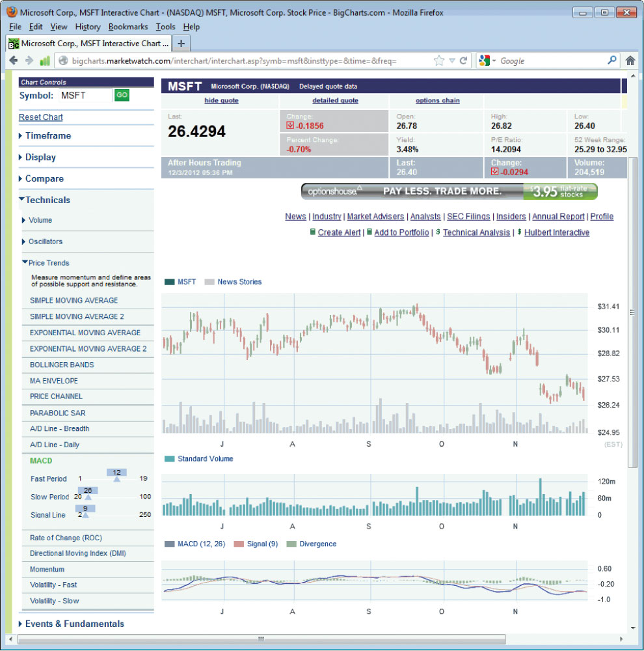Click the Slow Period slider handle

point(88,493)
